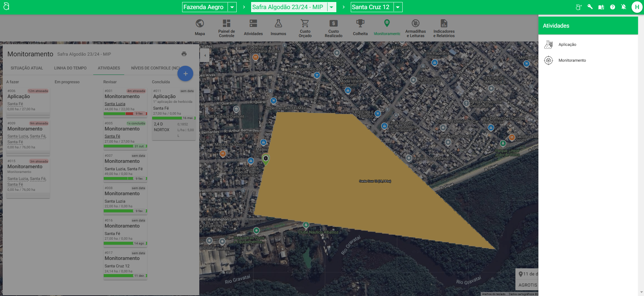Viewport: 644px width, 296px height.
Task: Open the help question mark icon
Action: (612, 7)
